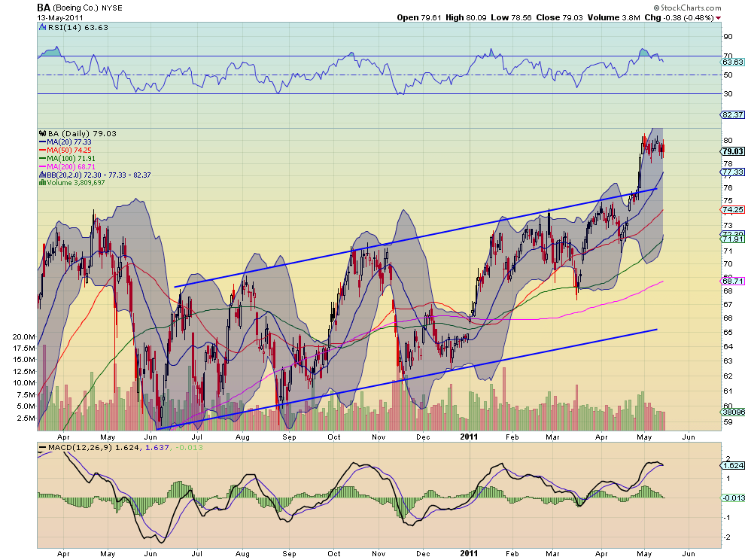Click the "High 80.09" value in header

[x=466, y=17]
